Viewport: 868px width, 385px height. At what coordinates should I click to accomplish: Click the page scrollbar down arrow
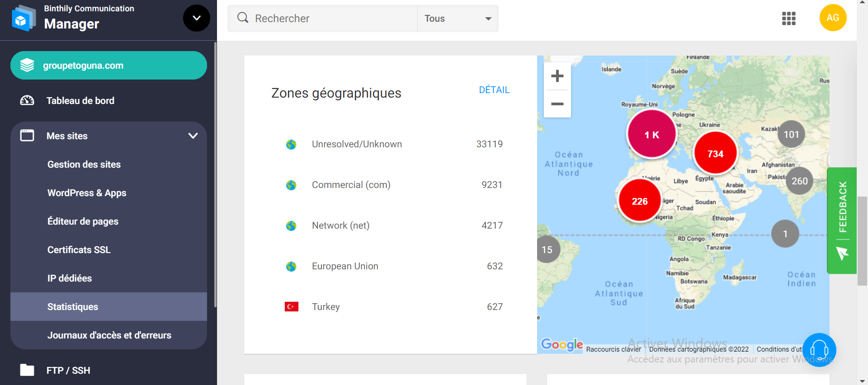coord(863,381)
